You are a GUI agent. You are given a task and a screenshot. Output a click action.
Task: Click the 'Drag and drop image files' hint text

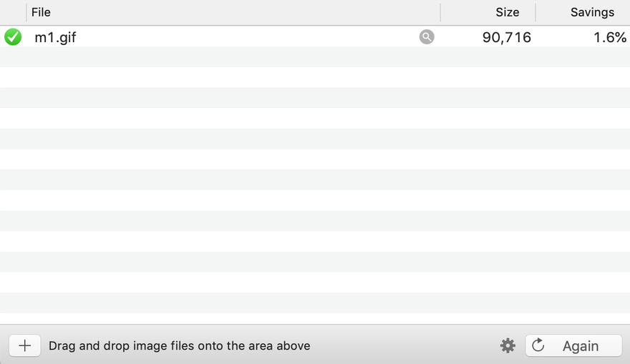(x=179, y=345)
